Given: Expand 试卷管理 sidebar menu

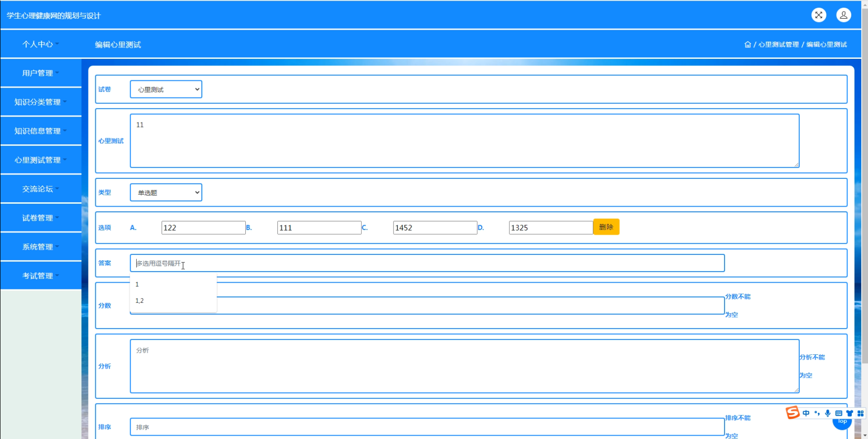Looking at the screenshot, I should point(41,218).
